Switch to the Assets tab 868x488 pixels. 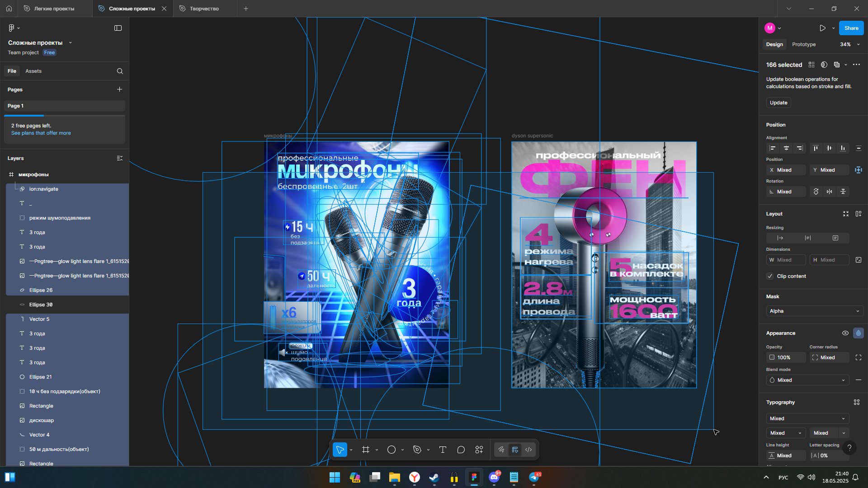33,71
